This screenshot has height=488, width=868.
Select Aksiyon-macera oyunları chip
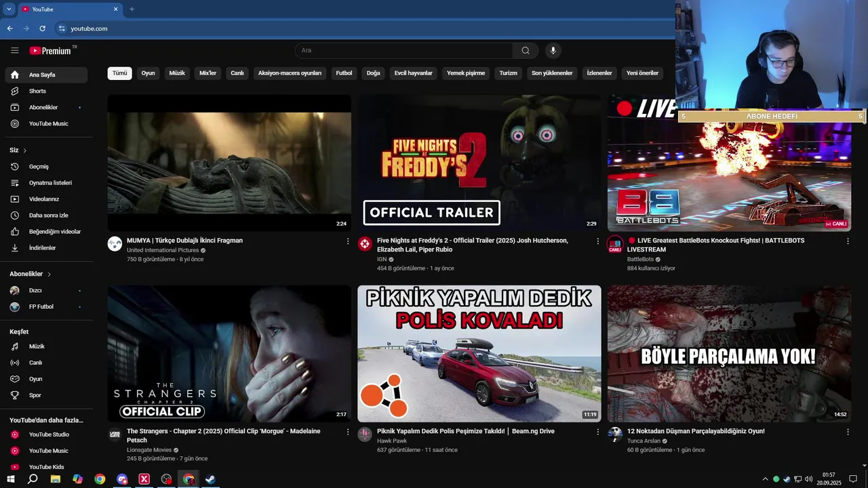pyautogui.click(x=290, y=73)
